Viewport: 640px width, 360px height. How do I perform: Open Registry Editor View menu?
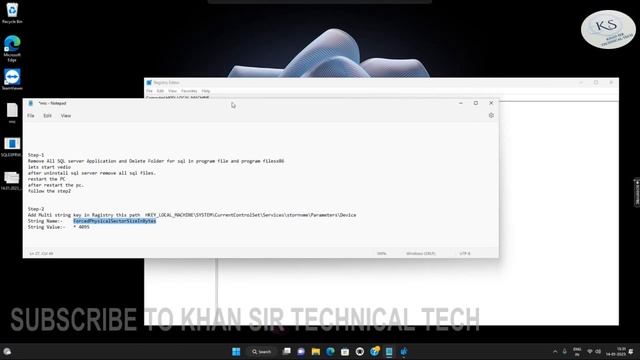coord(173,91)
